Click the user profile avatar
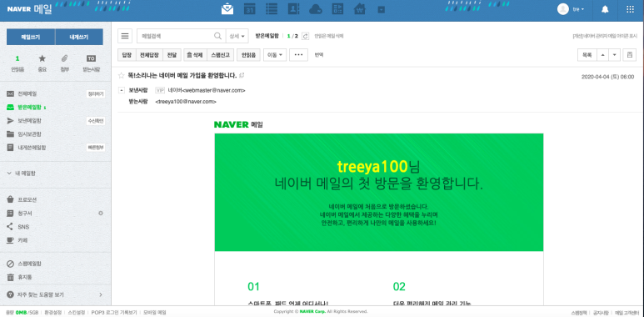The height and width of the screenshot is (317, 644). pyautogui.click(x=562, y=9)
